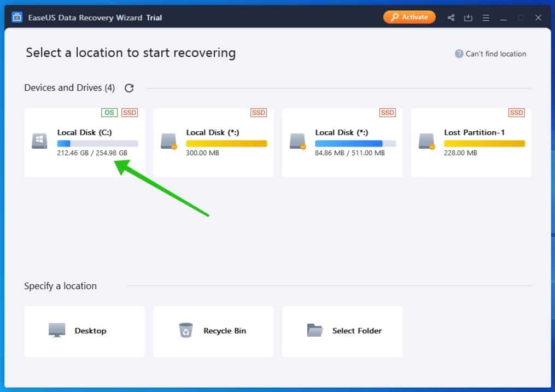Screen dimensions: 555x392
Task: Click the Devices and Drives (4) heading
Action: pos(69,87)
